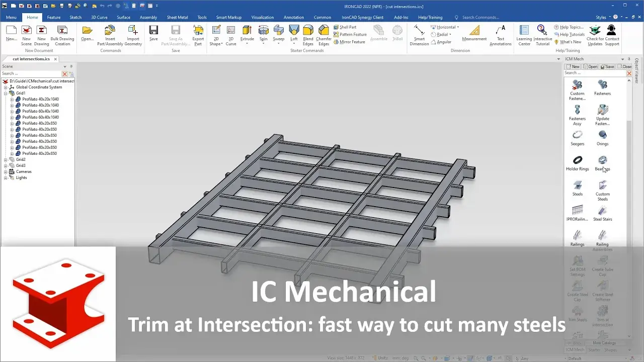
Task: Click the Mirror Feature command
Action: pyautogui.click(x=349, y=42)
